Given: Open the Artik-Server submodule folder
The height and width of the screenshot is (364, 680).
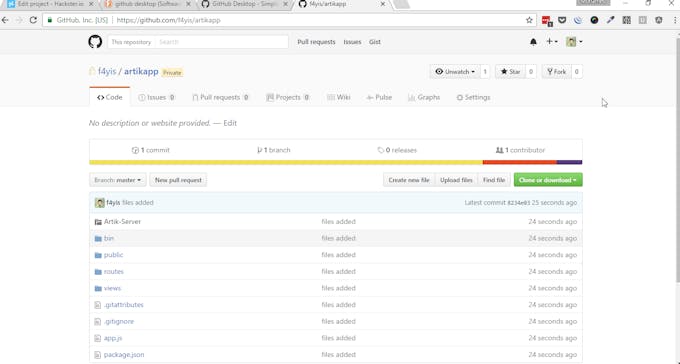Looking at the screenshot, I should pyautogui.click(x=122, y=222).
